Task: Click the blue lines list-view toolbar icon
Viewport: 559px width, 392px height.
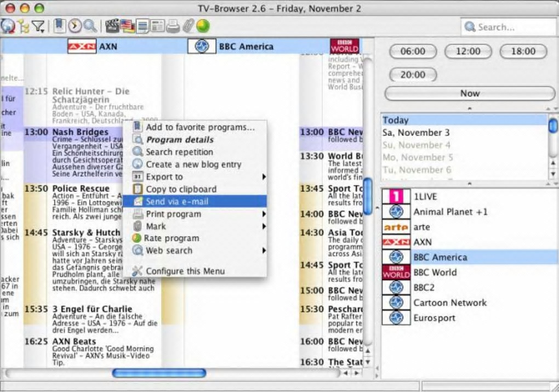Action: (x=143, y=26)
